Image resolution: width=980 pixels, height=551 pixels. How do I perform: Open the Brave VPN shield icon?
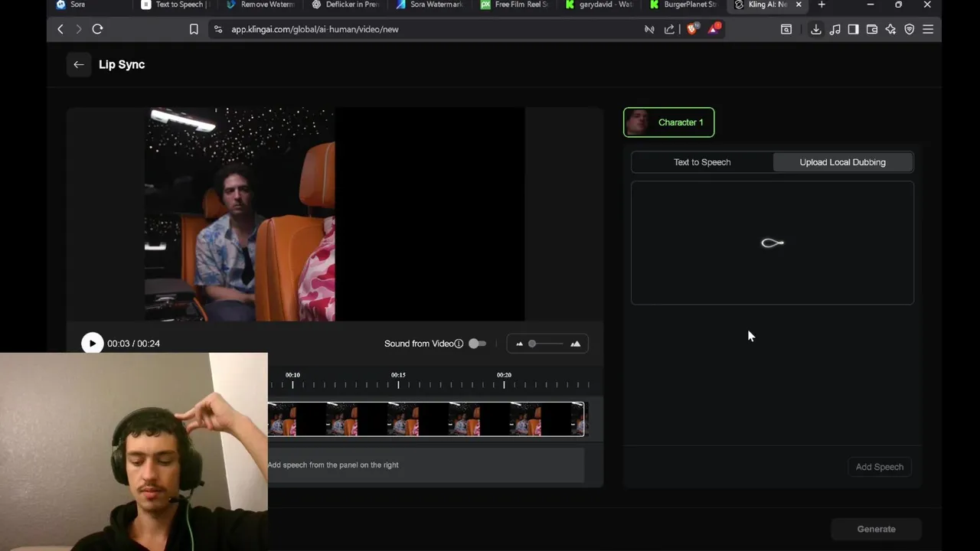[910, 29]
